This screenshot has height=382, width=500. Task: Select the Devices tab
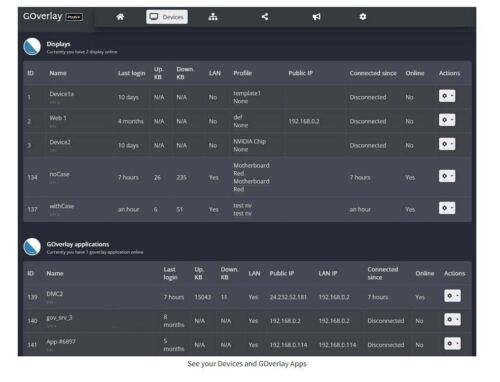[x=167, y=17]
